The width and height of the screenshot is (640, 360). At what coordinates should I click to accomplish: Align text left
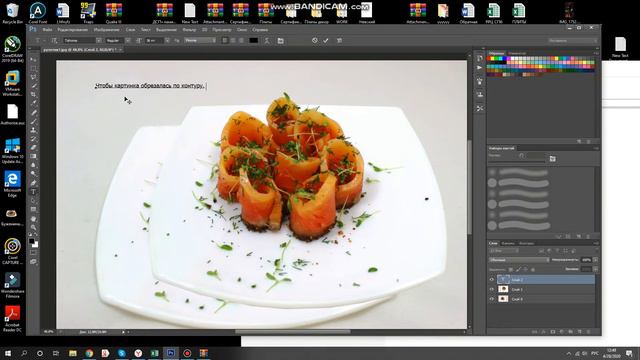point(225,40)
